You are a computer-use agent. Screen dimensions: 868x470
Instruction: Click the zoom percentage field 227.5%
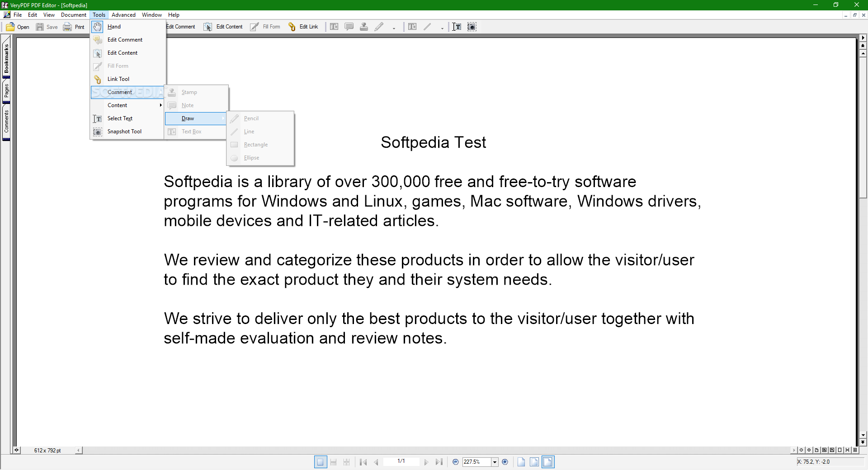(476, 462)
